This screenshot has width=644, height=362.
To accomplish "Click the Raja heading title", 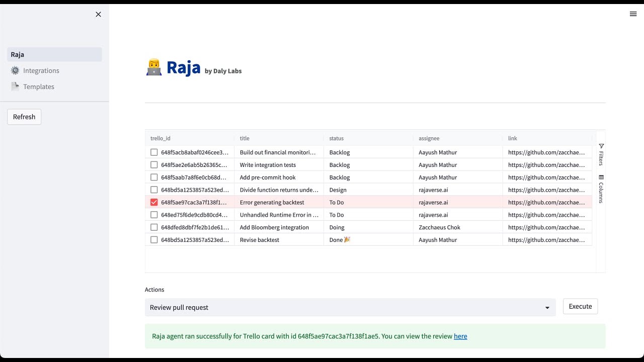I will [184, 67].
